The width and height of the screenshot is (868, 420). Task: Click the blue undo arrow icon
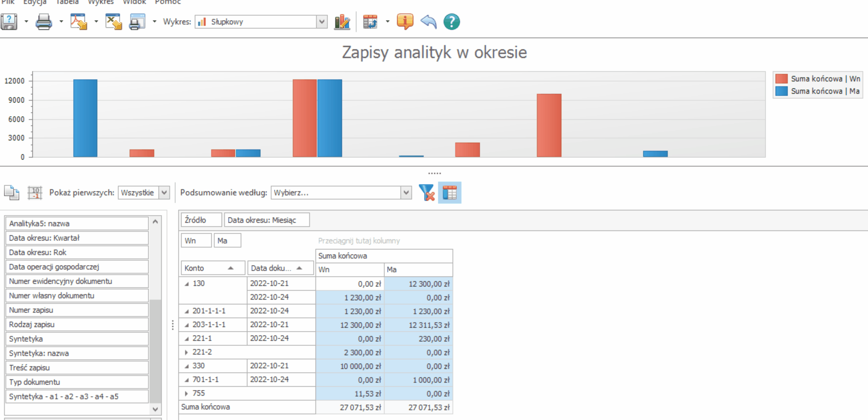(x=428, y=22)
